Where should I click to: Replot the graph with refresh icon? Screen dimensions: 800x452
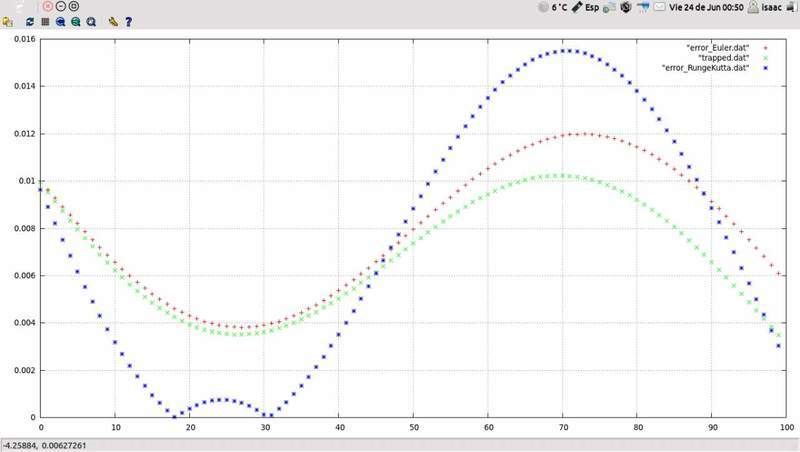coord(29,21)
